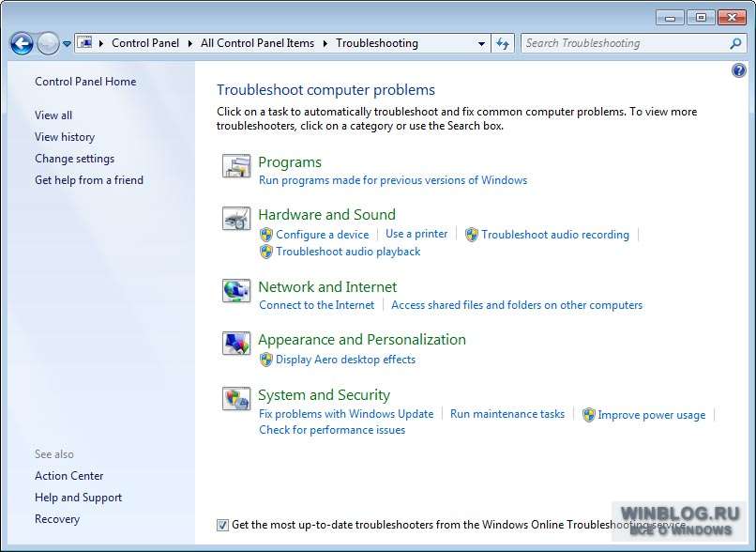Screen dimensions: 756x552
Task: Minimize the Troubleshooting window
Action: tap(671, 19)
